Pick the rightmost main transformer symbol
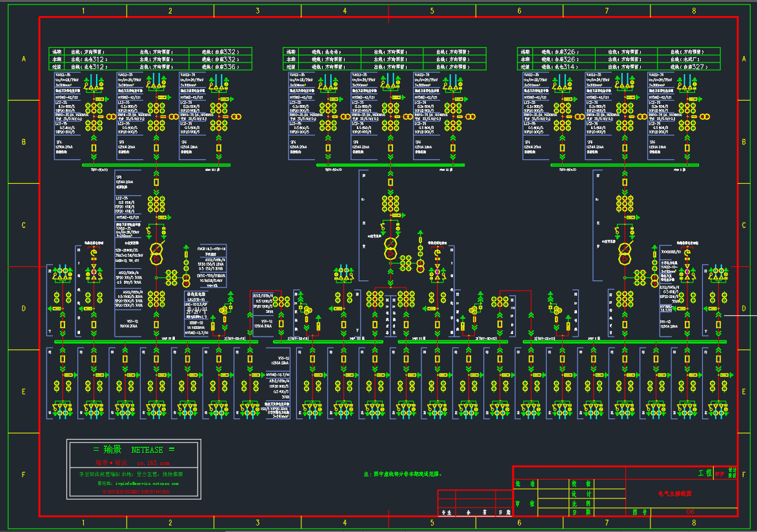The width and height of the screenshot is (757, 532). point(624,253)
